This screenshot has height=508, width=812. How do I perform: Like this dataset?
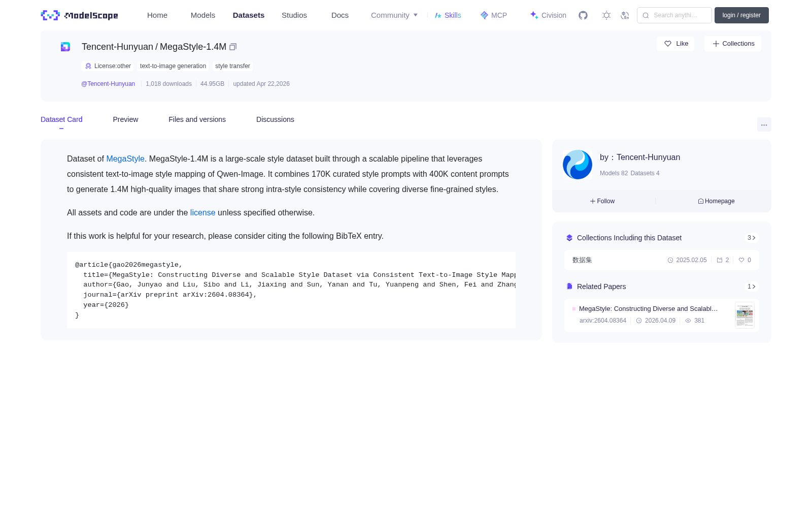(x=675, y=44)
